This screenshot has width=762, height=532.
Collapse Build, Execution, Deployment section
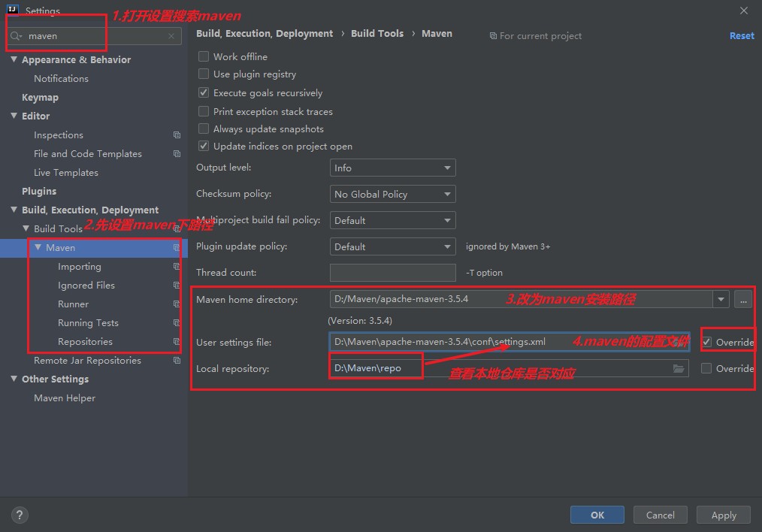click(x=14, y=210)
